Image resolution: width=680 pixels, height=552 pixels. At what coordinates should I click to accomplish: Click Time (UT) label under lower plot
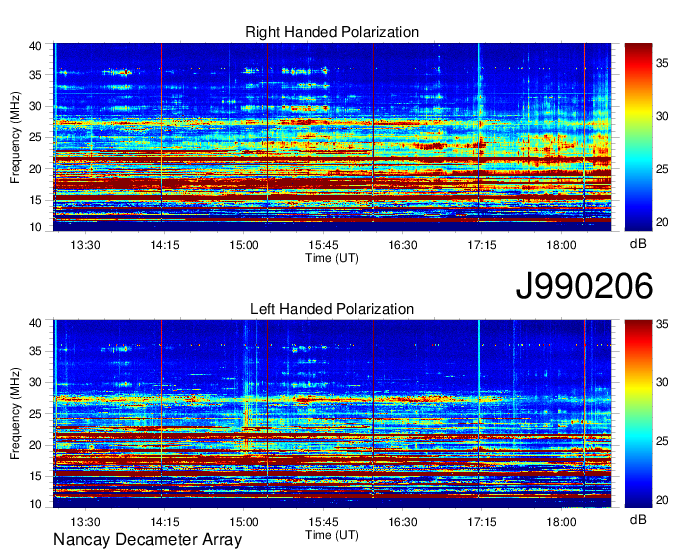click(332, 535)
